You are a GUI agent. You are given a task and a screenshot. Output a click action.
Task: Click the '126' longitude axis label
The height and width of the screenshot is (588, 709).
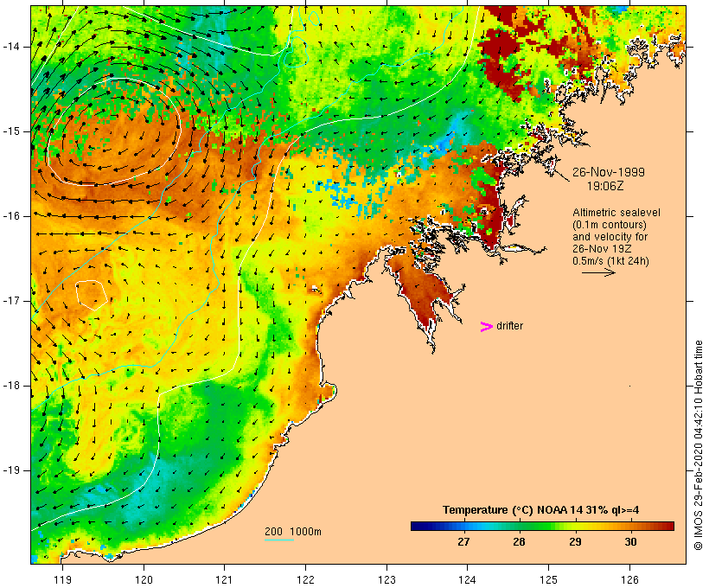click(629, 579)
